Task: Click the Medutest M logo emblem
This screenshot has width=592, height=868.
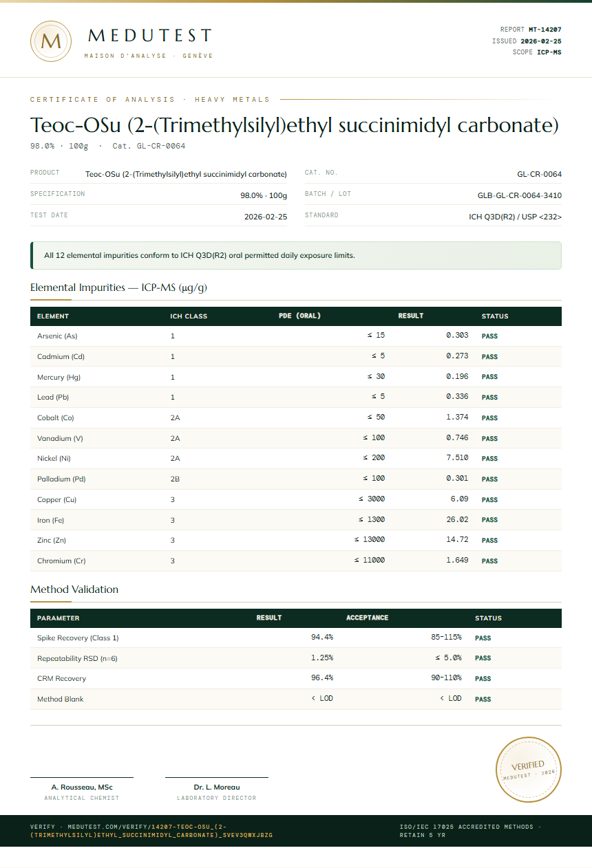Action: click(x=51, y=41)
